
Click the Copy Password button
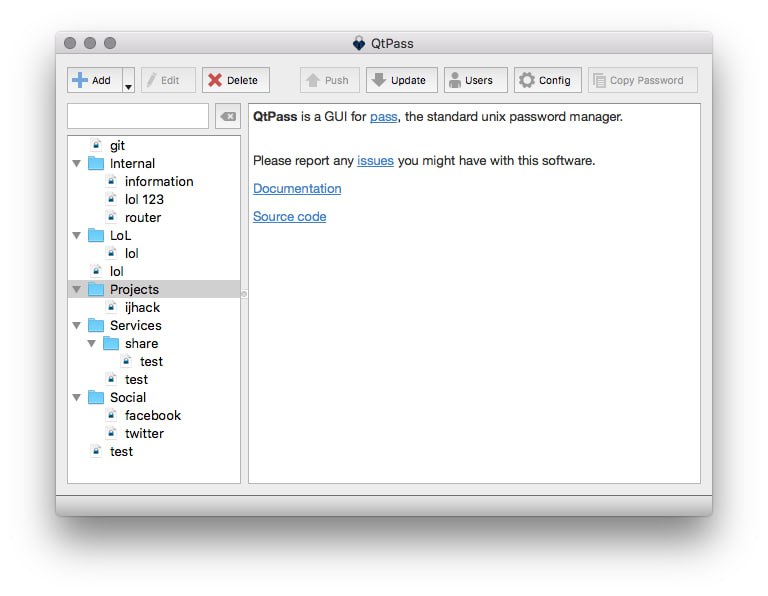643,80
